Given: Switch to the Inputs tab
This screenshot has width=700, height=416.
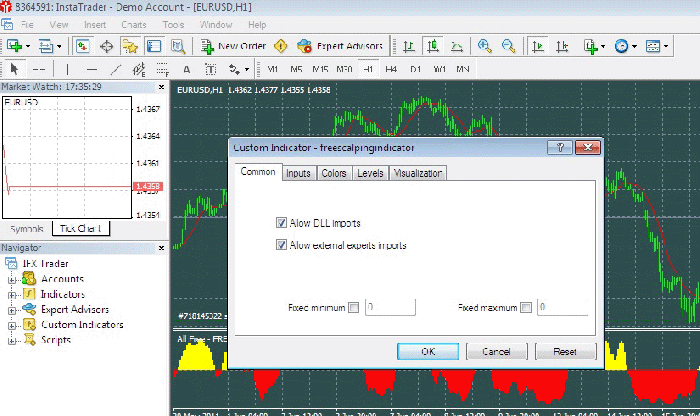Looking at the screenshot, I should (298, 173).
